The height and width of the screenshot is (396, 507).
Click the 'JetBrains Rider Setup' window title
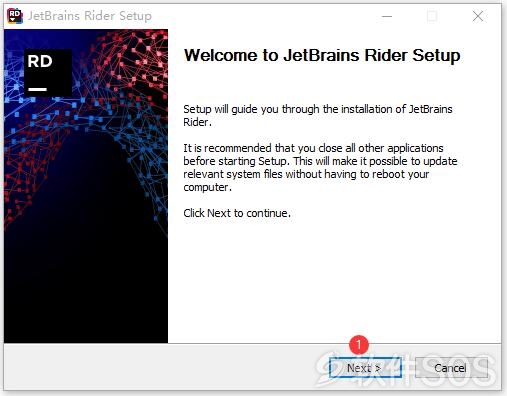(x=90, y=16)
